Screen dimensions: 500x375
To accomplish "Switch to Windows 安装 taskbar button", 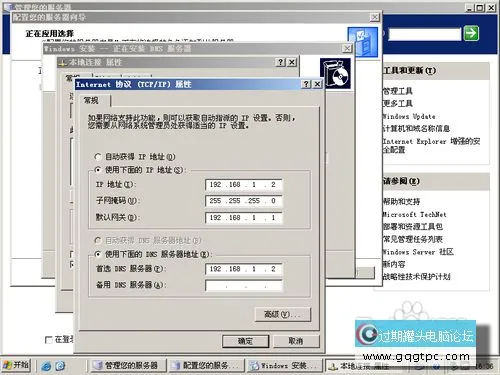I will 283,366.
